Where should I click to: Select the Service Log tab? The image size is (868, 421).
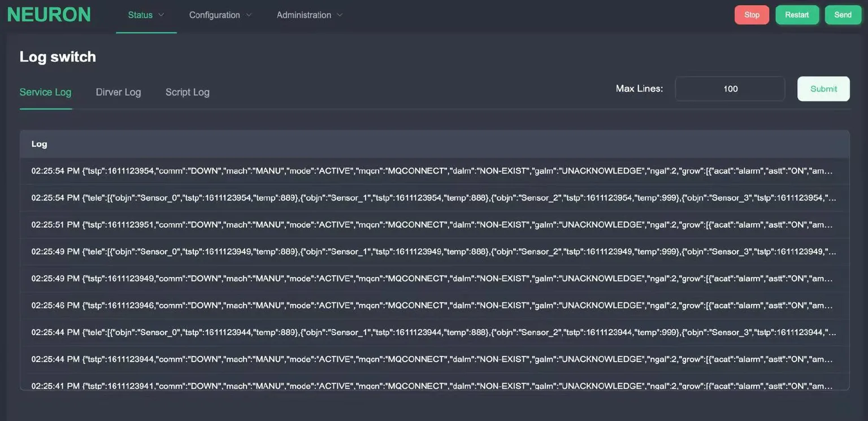pyautogui.click(x=45, y=92)
